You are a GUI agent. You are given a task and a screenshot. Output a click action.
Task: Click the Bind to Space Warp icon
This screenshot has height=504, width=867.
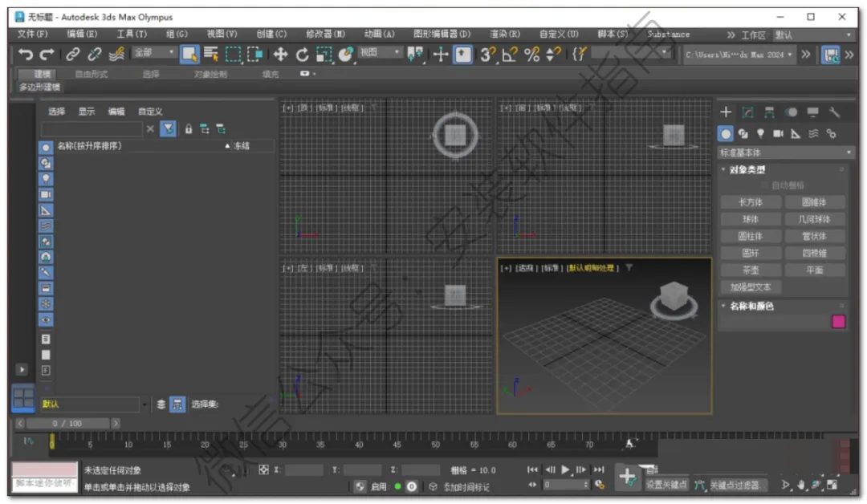[116, 54]
